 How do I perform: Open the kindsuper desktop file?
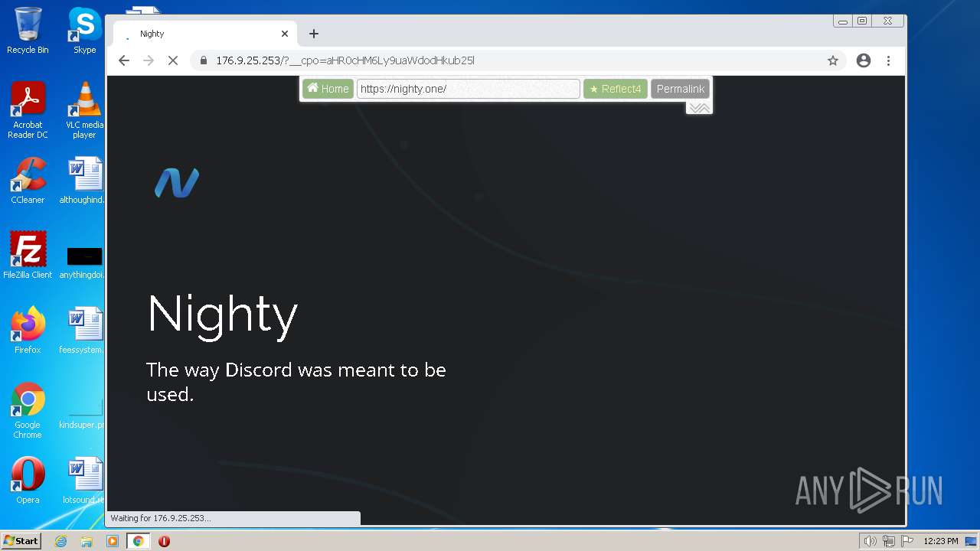tap(84, 413)
